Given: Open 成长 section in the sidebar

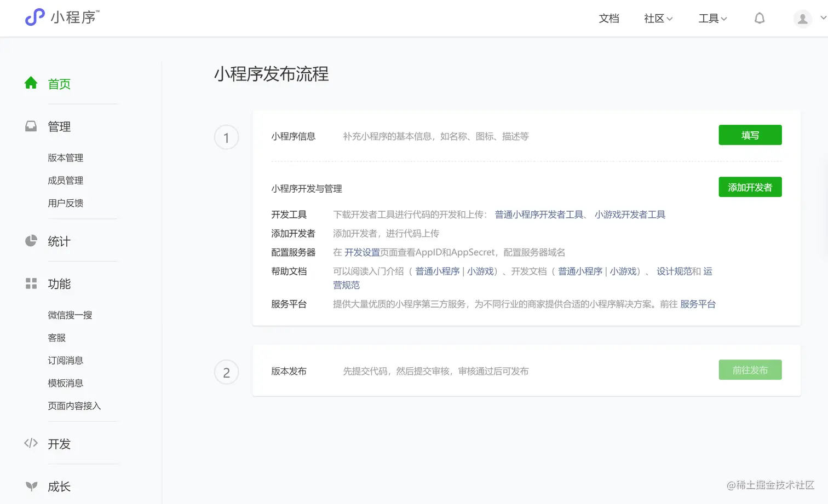Looking at the screenshot, I should point(59,486).
